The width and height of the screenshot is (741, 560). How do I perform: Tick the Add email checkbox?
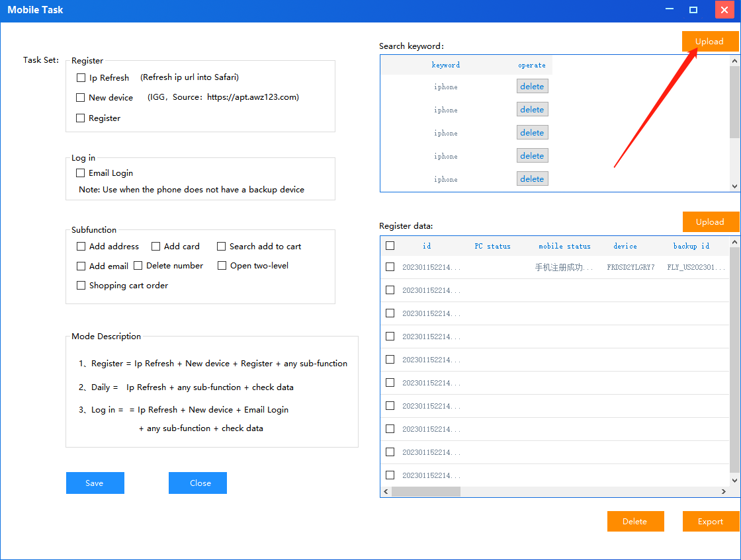click(81, 266)
